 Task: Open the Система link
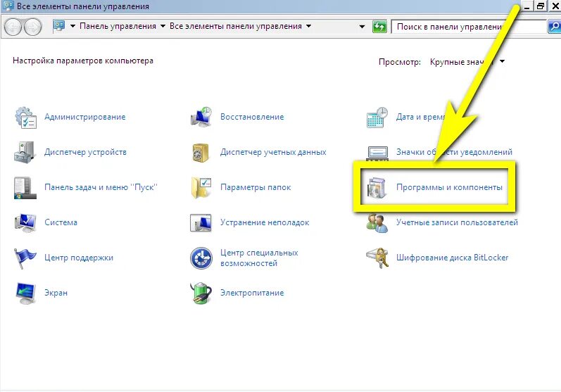[61, 222]
